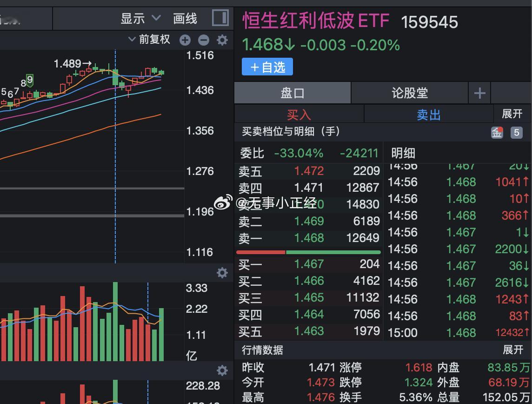Click the 卖二 price 1.469
The width and height of the screenshot is (532, 404).
309,221
